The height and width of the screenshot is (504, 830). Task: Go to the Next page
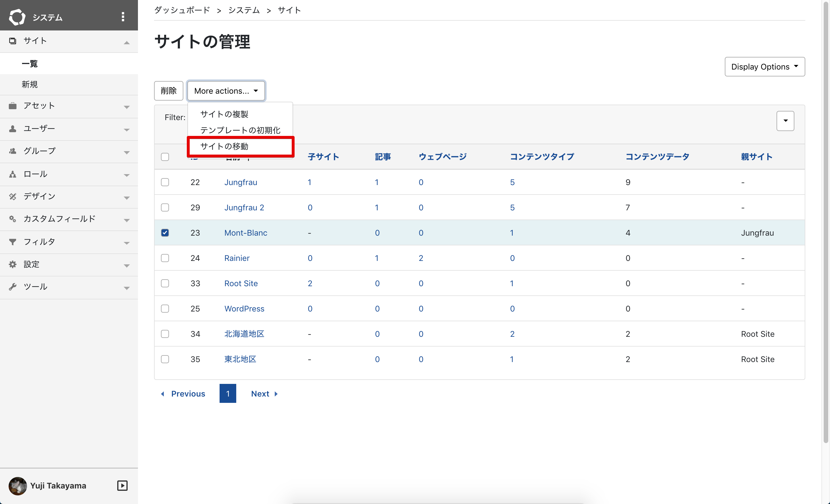[x=264, y=393]
